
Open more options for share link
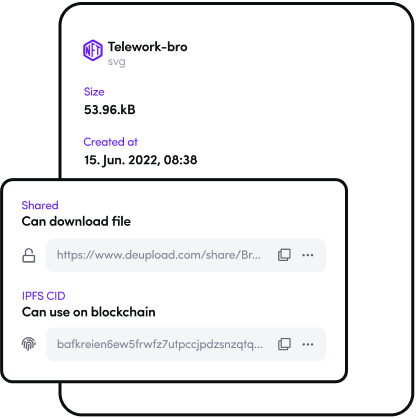coord(308,255)
